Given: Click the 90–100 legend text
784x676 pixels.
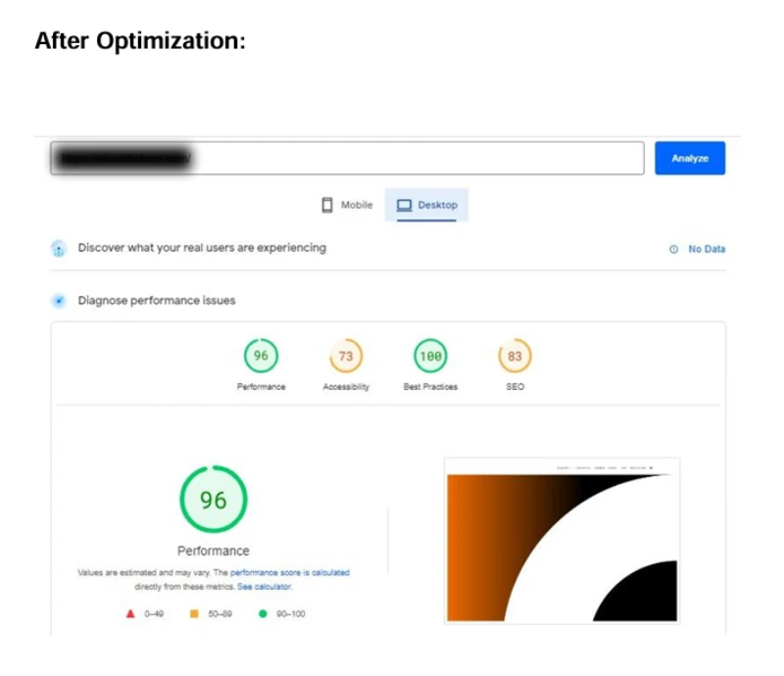Looking at the screenshot, I should click(x=290, y=613).
